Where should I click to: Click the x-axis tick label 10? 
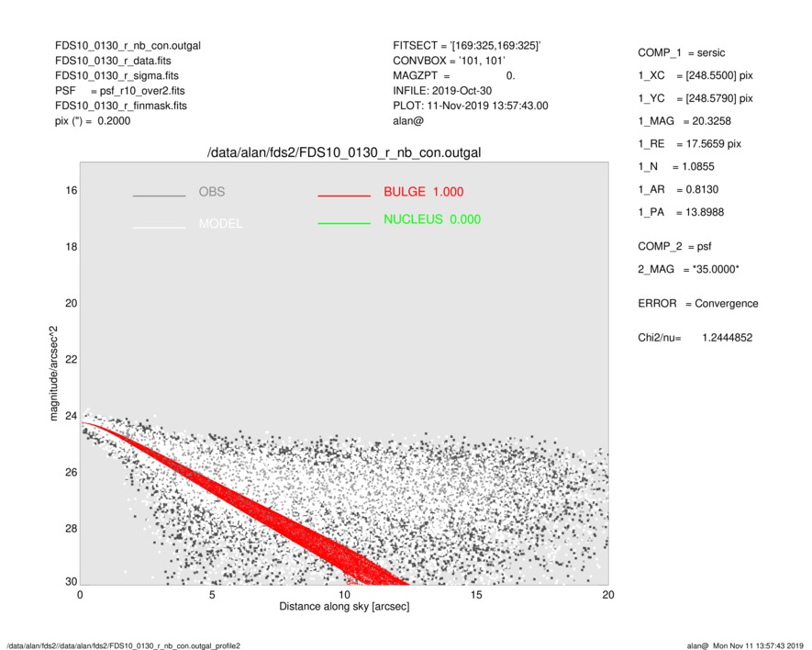point(344,595)
